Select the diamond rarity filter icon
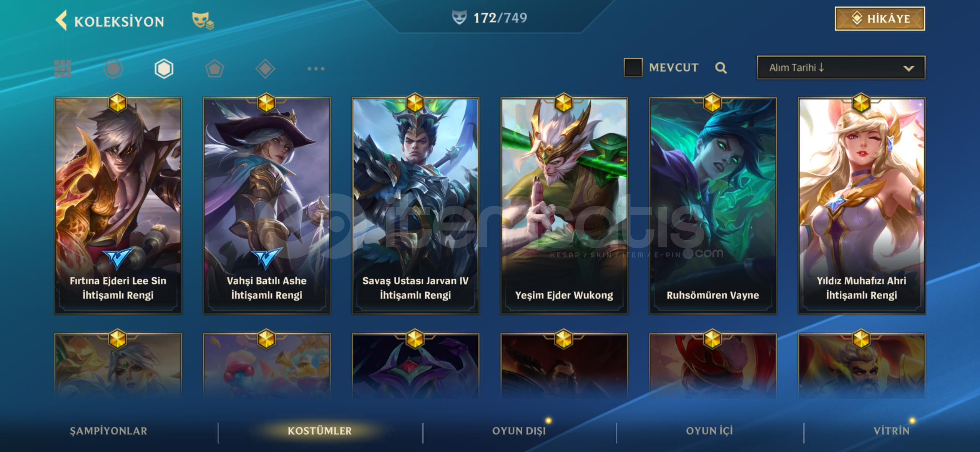This screenshot has width=980, height=452. 265,69
